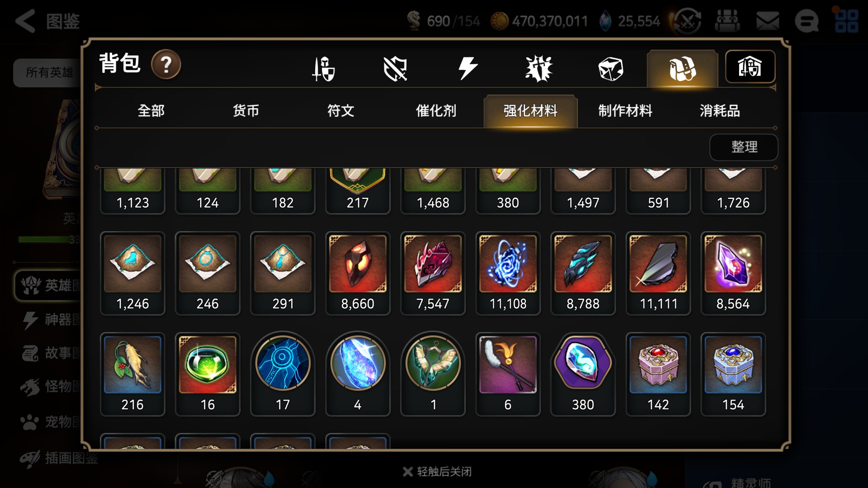Open the grid menu icon at top right

847,21
